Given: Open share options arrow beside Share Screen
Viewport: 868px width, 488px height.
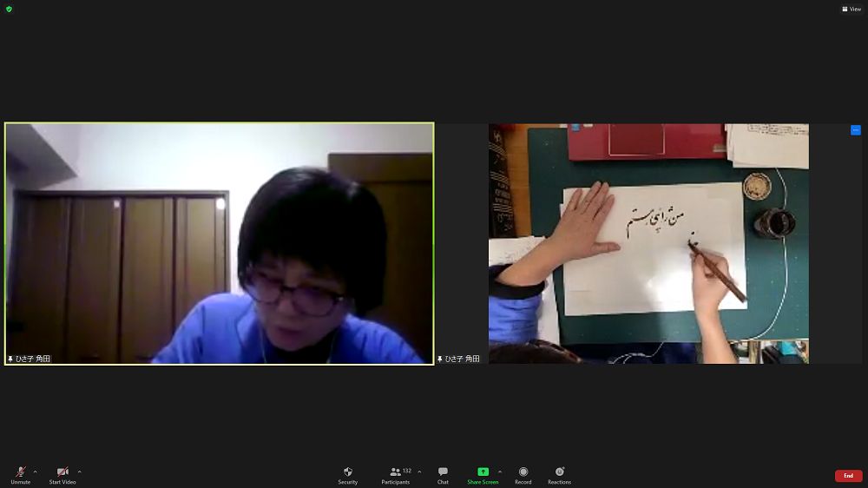Looking at the screenshot, I should [500, 472].
